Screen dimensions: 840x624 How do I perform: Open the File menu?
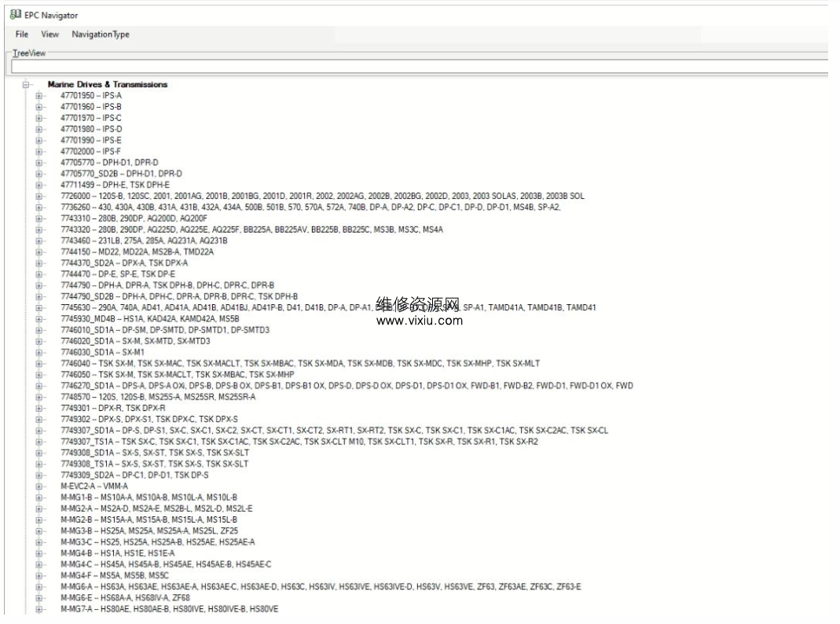point(22,35)
